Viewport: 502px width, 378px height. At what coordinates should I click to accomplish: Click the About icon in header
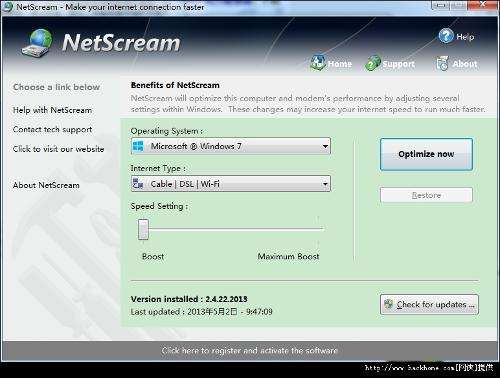click(443, 63)
